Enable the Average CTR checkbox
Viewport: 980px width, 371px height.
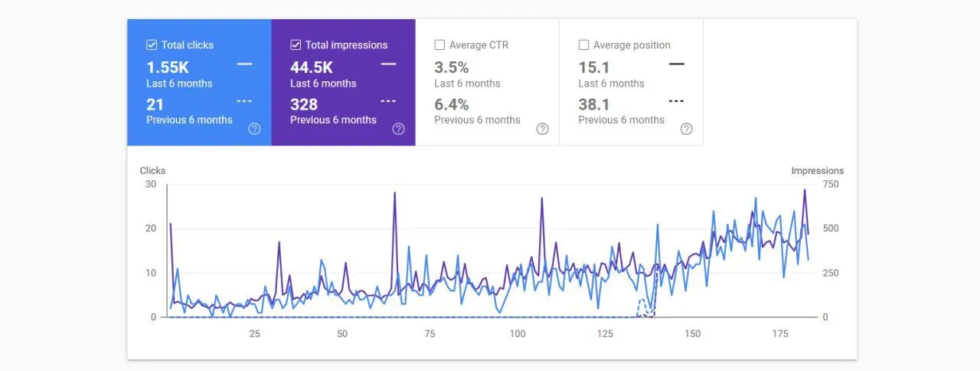(x=439, y=45)
